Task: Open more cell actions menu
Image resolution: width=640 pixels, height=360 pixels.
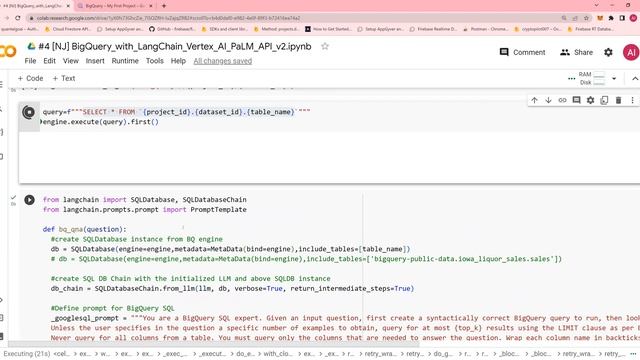Action: [x=632, y=100]
